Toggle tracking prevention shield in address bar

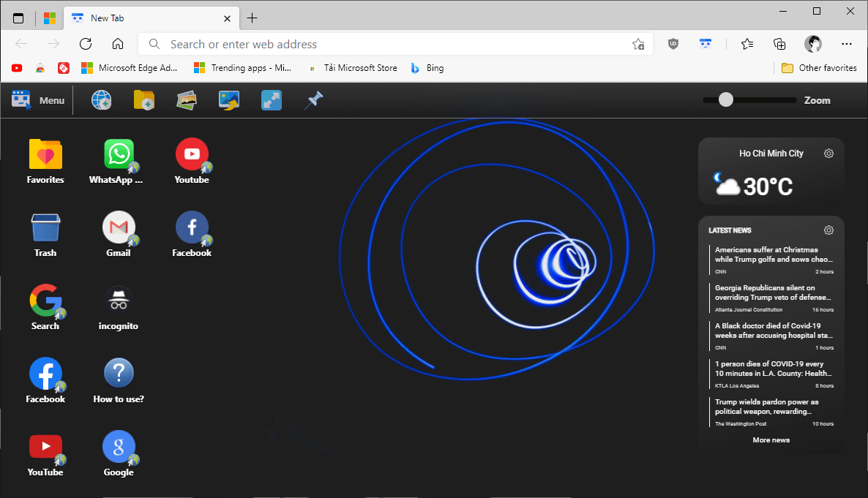(673, 44)
